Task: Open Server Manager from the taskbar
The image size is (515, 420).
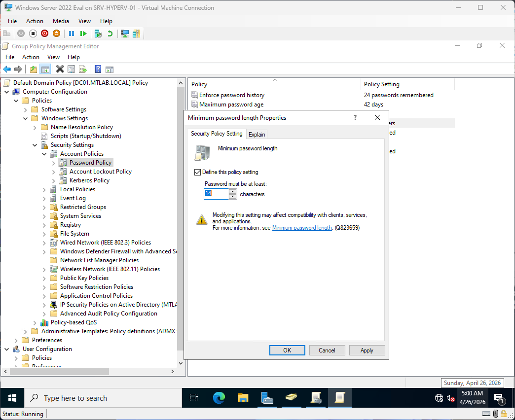Action: (x=267, y=398)
